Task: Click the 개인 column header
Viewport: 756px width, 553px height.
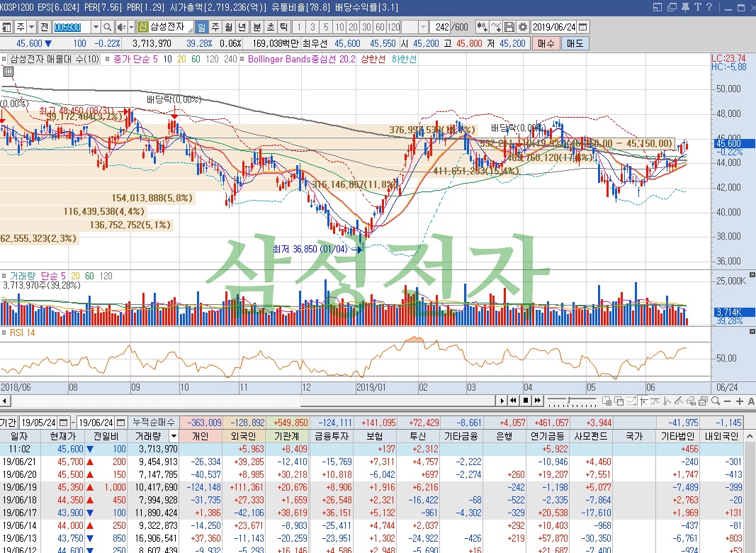Action: (x=201, y=436)
